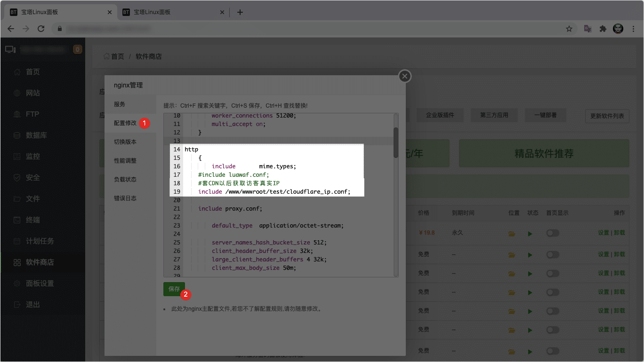Screen dimensions: 644x362
Task: Click play status icon in first 免费 row
Action: [x=530, y=255]
